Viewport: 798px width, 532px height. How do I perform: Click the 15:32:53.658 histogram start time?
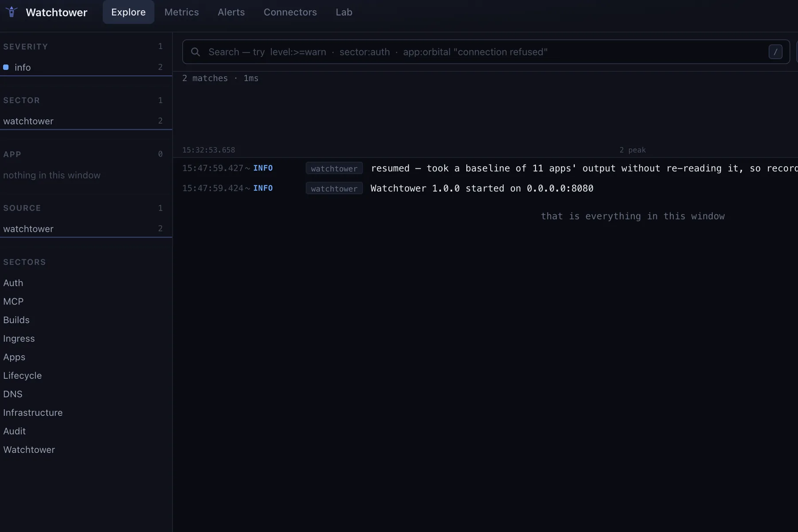click(209, 150)
